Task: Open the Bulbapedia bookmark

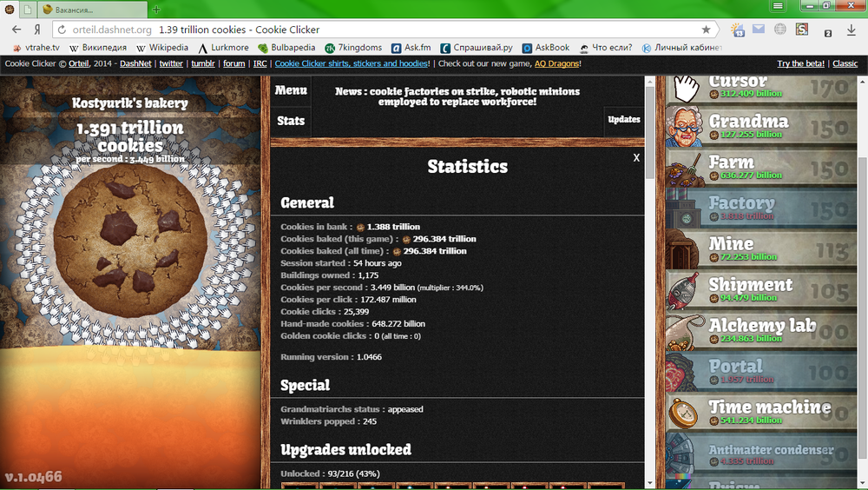Action: click(x=286, y=48)
